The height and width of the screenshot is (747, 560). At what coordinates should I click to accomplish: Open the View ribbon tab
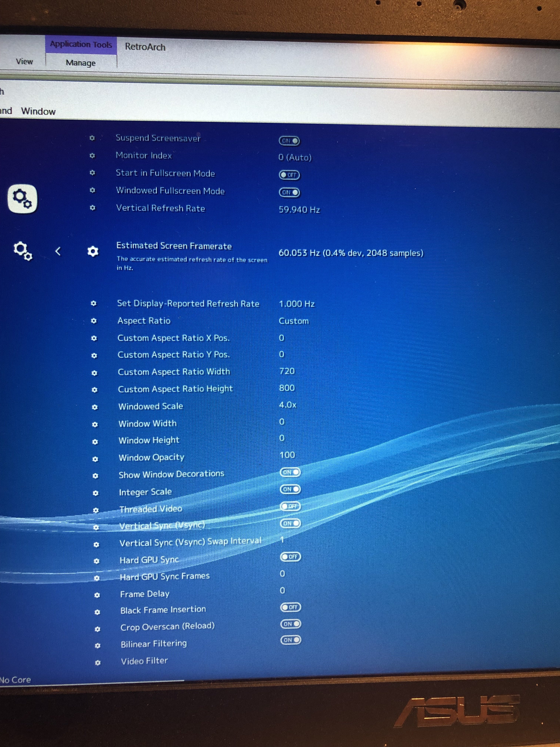24,62
